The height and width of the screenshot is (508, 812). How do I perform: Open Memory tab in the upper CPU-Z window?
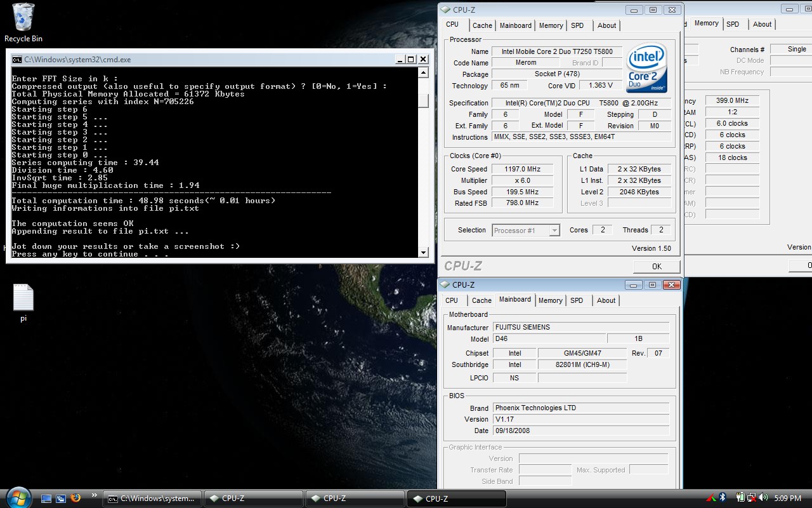pos(551,25)
